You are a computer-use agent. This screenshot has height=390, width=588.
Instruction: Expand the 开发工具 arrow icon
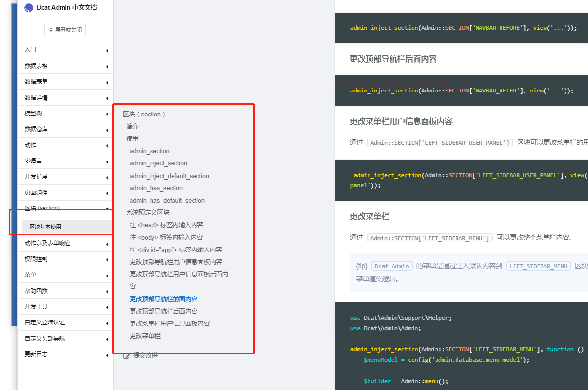coord(107,307)
